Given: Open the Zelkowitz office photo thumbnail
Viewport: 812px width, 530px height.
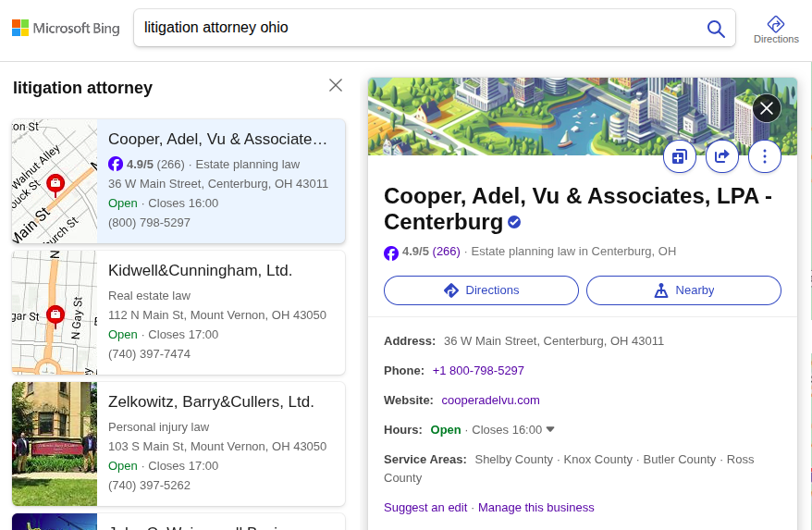Looking at the screenshot, I should pos(55,444).
